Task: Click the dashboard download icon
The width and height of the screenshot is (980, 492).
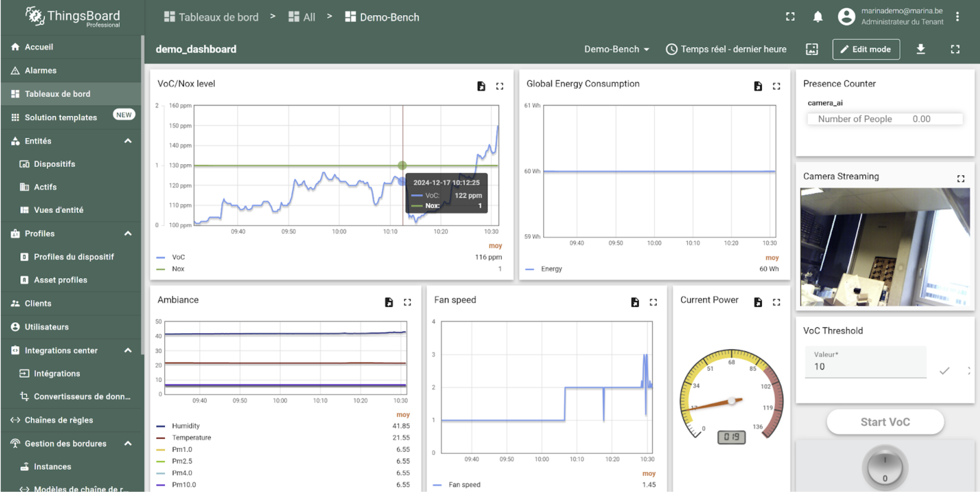Action: (x=920, y=49)
